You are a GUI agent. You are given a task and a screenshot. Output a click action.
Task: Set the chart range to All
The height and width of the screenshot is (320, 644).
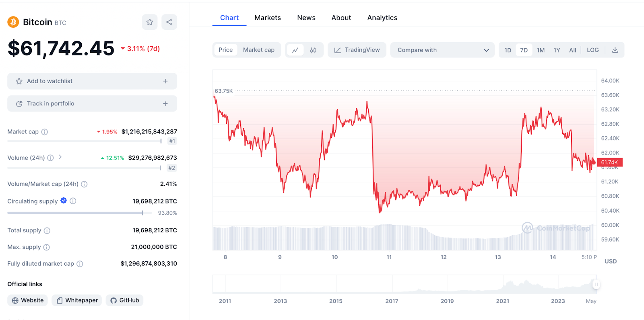coord(573,50)
